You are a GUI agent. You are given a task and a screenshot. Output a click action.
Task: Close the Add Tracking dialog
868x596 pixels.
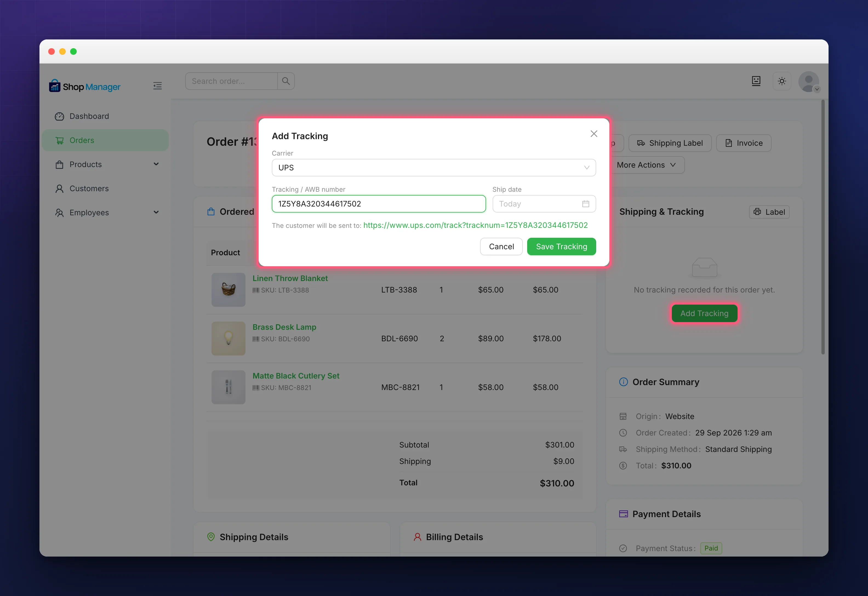(x=593, y=134)
